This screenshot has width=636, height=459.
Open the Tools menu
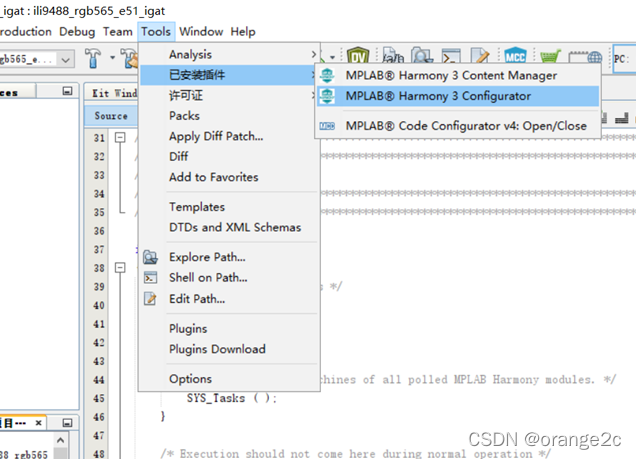(x=156, y=32)
